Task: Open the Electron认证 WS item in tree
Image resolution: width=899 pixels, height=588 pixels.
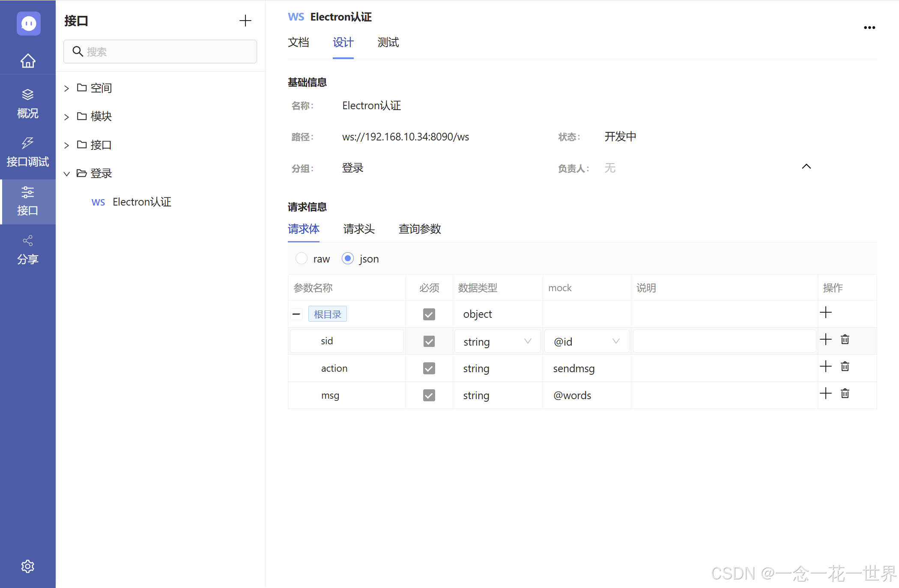Action: (x=141, y=202)
